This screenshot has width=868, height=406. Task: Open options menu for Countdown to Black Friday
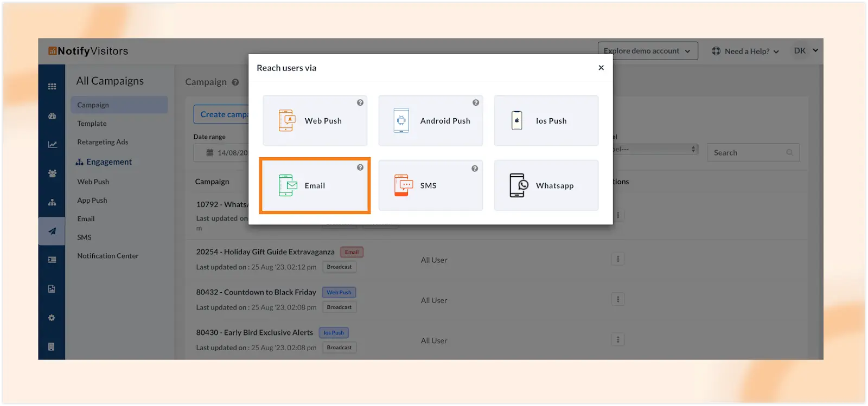point(618,299)
